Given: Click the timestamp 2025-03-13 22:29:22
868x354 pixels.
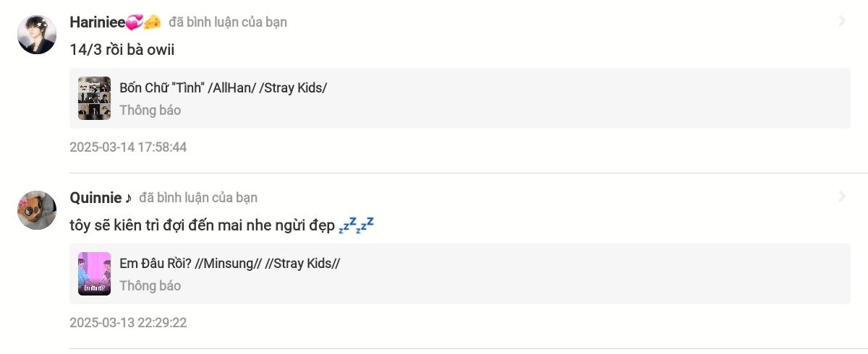Looking at the screenshot, I should point(128,323).
